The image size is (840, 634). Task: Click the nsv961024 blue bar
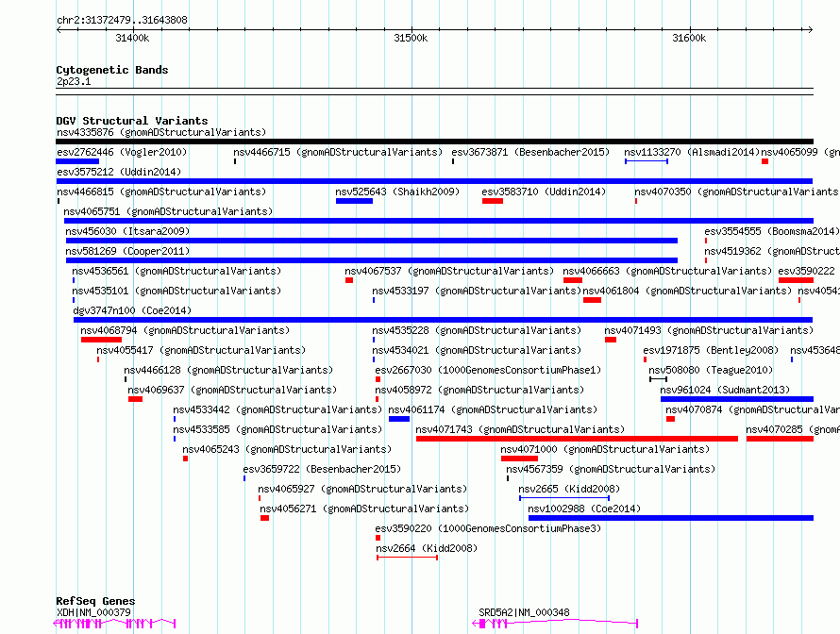coord(737,399)
